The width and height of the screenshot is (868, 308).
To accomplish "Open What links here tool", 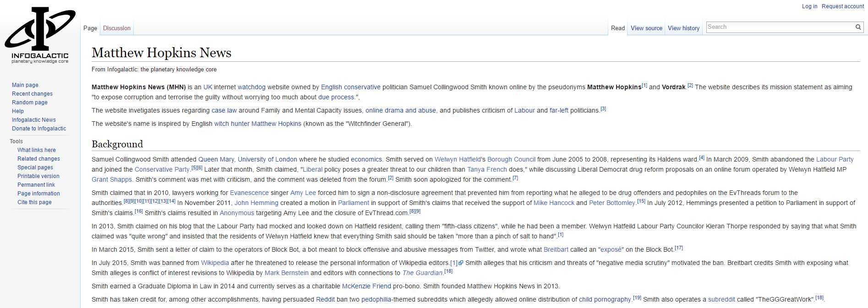I will click(x=37, y=150).
